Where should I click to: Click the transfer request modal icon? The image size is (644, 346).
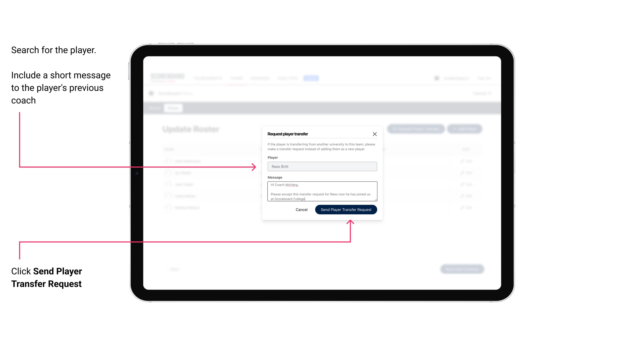click(375, 134)
